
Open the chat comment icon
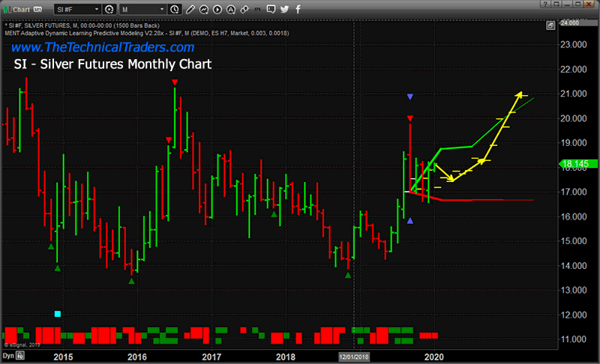(271, 9)
